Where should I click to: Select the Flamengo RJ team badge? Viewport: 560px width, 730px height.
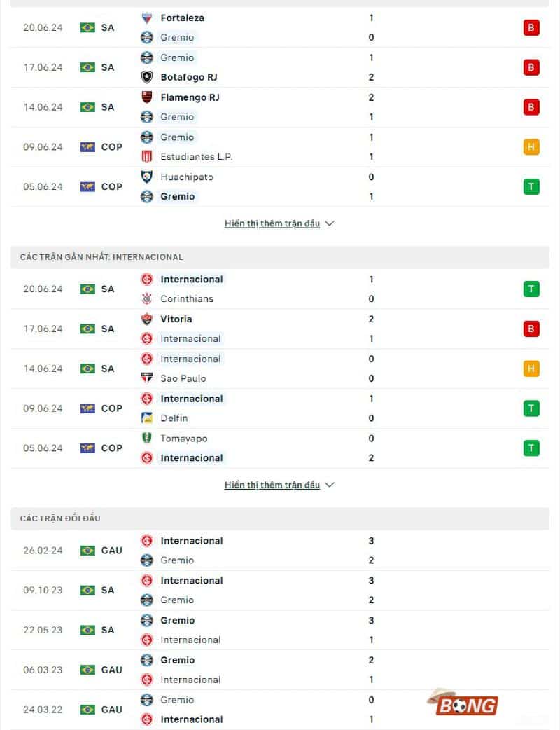[x=147, y=97]
